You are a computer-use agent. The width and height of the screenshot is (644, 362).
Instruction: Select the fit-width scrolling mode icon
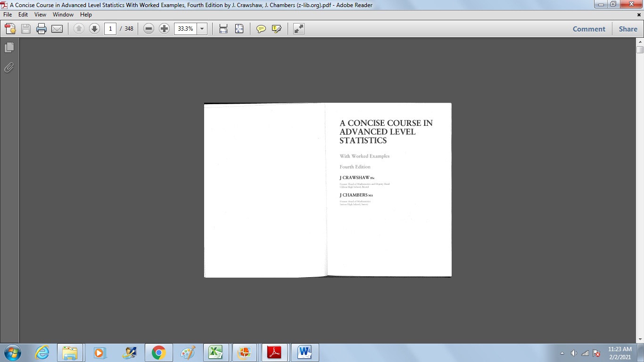coord(223,29)
